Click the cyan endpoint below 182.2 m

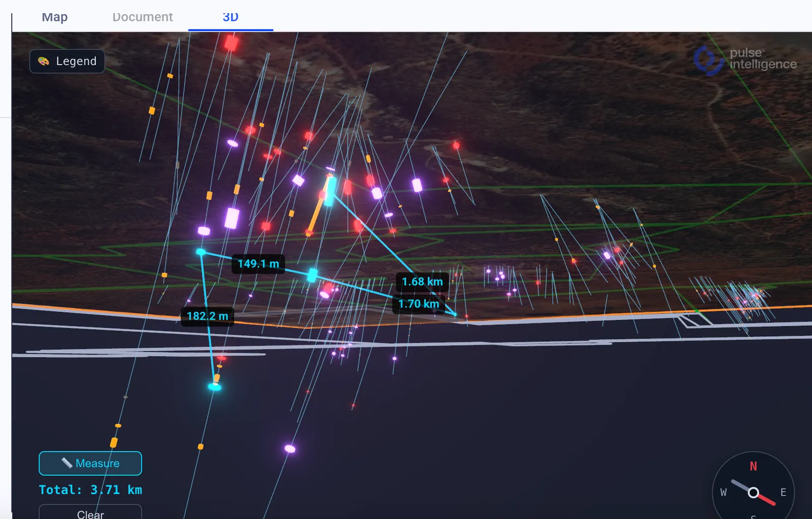215,387
